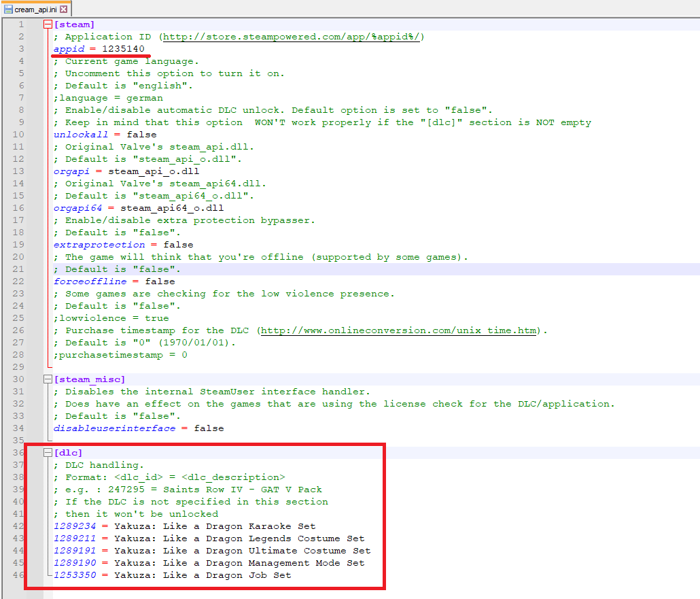Close the cream_api.ini tab
This screenshot has width=700, height=599.
[64, 9]
